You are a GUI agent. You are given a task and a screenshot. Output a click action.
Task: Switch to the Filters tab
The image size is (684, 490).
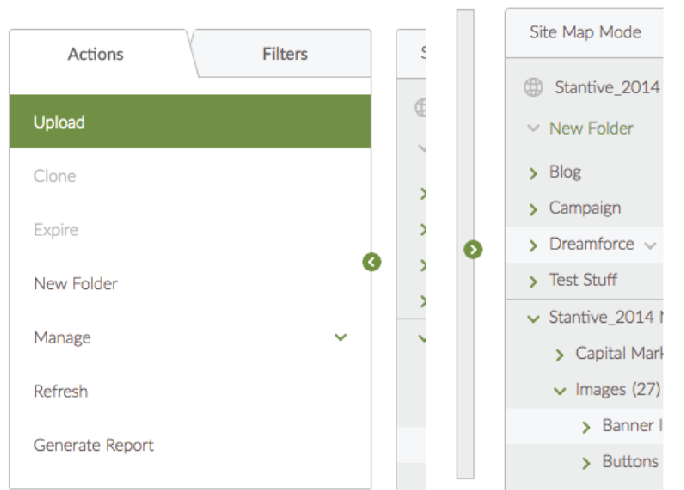pyautogui.click(x=285, y=54)
